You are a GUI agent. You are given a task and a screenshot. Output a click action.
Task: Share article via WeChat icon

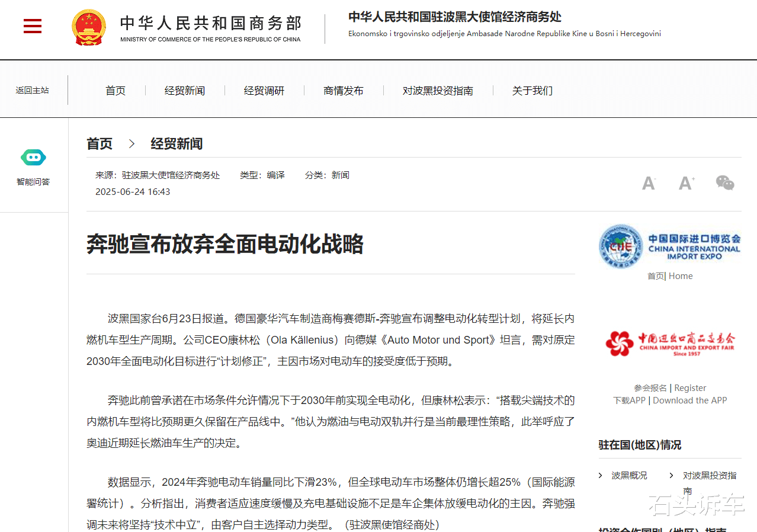pos(725,182)
